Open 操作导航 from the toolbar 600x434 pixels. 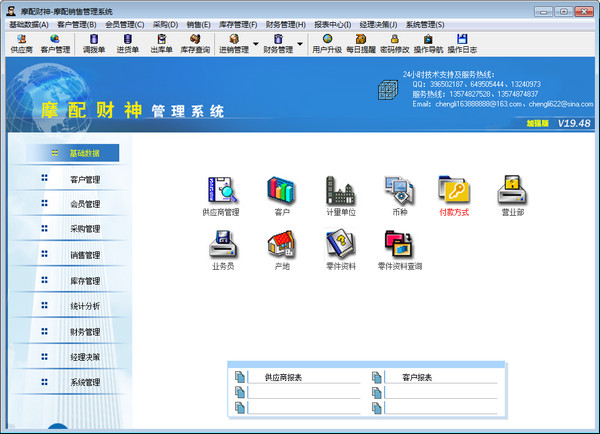point(428,44)
